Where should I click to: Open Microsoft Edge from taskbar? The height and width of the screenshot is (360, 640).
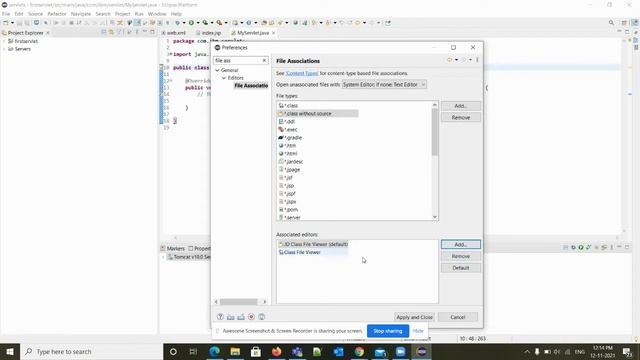coord(214,351)
